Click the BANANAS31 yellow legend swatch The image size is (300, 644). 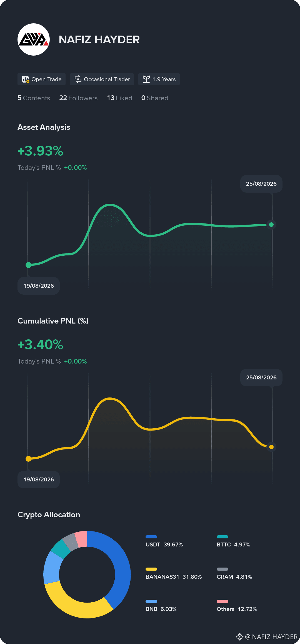pyautogui.click(x=151, y=569)
